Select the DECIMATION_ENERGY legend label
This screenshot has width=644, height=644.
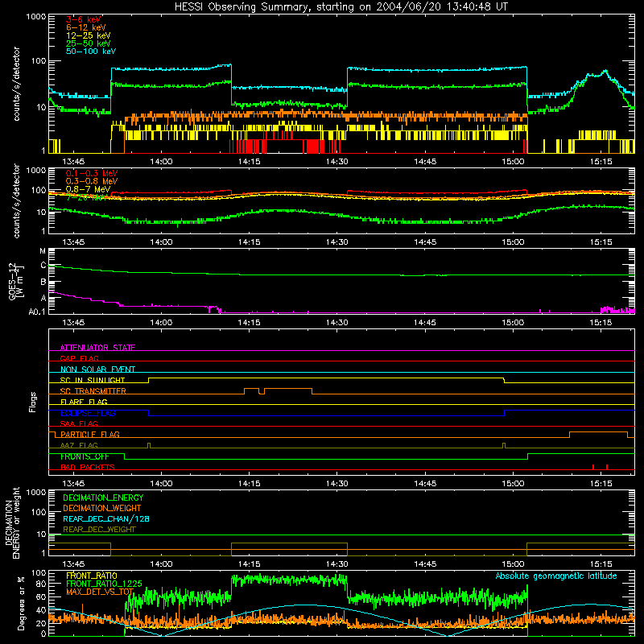tap(103, 497)
